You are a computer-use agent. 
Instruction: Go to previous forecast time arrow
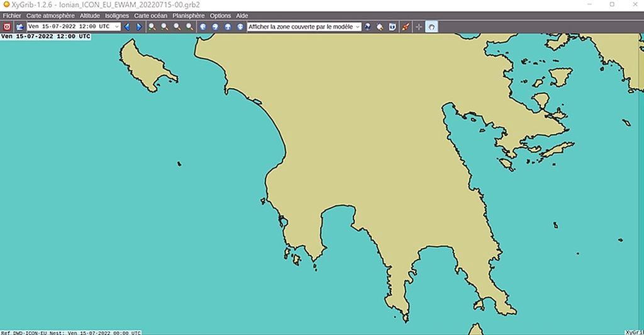point(128,27)
